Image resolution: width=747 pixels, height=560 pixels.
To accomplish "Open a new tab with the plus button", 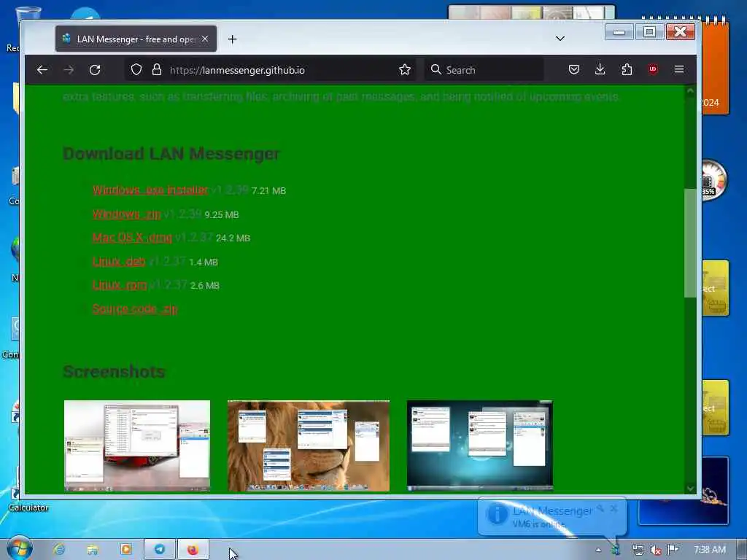I will (x=232, y=39).
